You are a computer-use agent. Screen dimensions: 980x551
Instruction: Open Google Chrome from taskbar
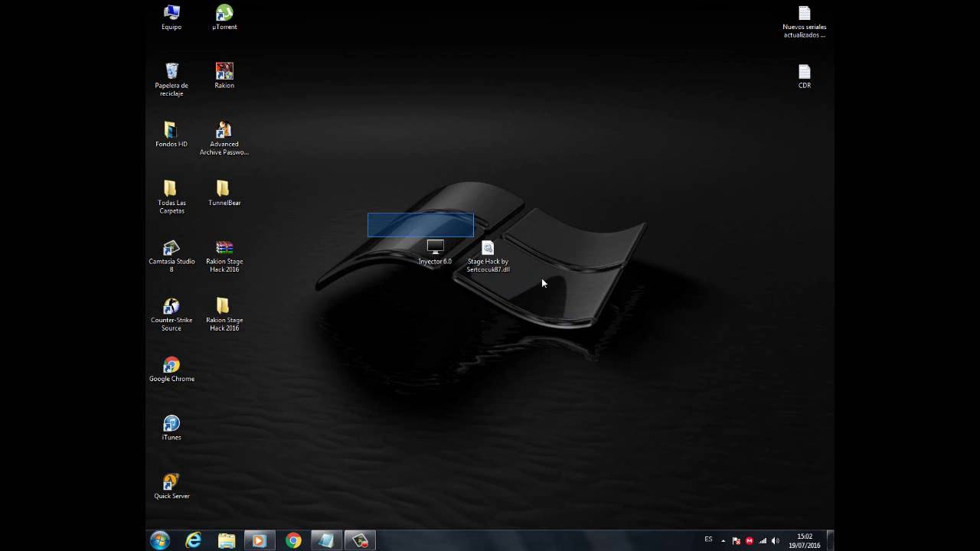[x=293, y=540]
